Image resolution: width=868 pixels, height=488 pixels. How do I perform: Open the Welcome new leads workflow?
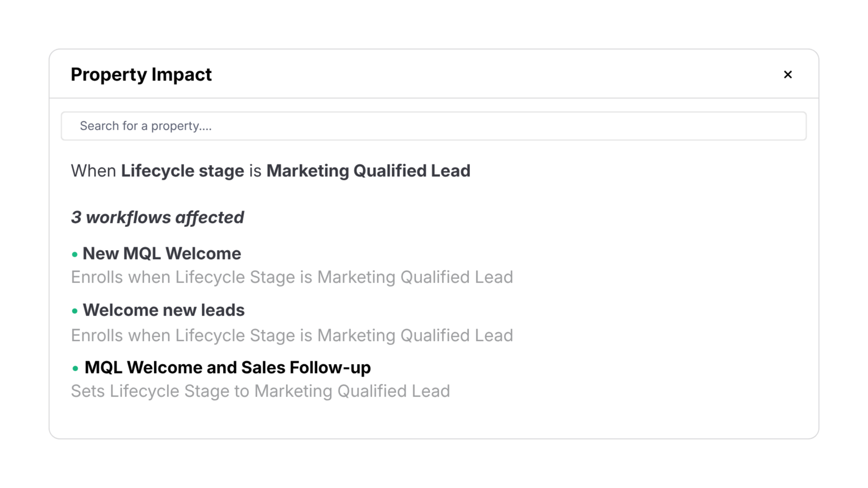tap(164, 310)
